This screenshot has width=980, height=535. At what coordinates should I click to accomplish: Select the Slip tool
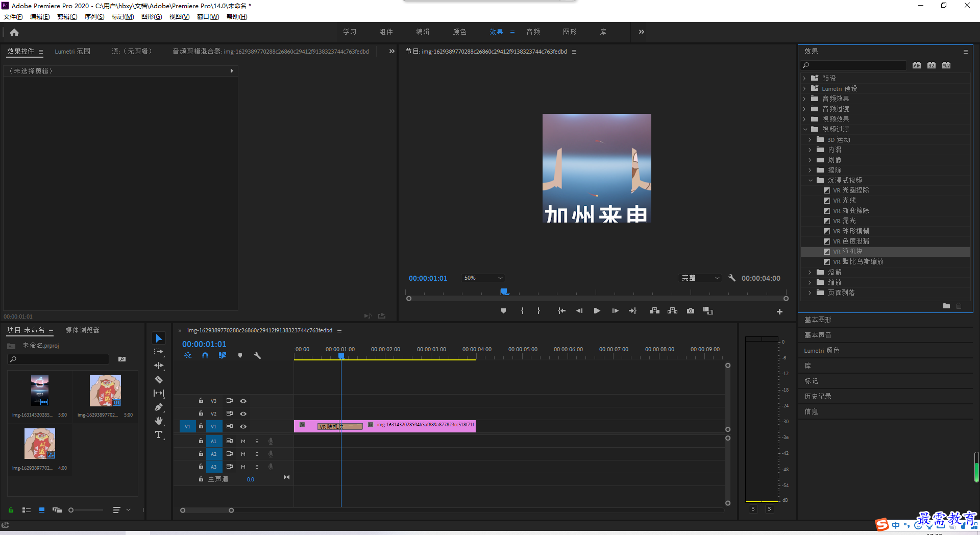[x=159, y=393]
